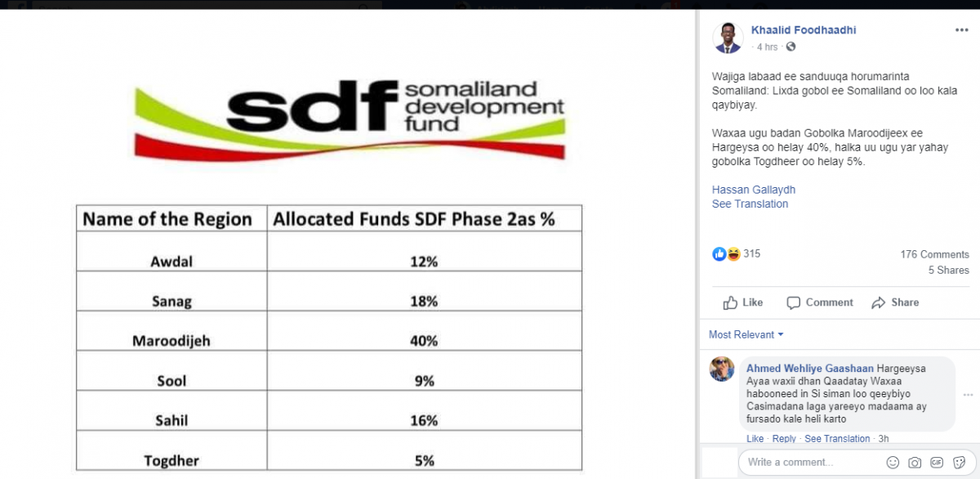Click the Like reaction icon beside 315
The width and height of the screenshot is (980, 479).
[x=719, y=254]
